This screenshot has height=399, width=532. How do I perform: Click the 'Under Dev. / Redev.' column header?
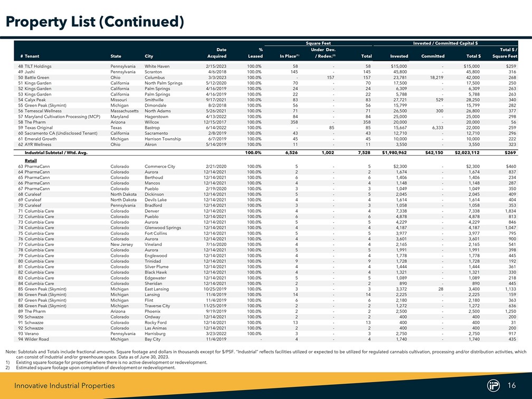[322, 53]
